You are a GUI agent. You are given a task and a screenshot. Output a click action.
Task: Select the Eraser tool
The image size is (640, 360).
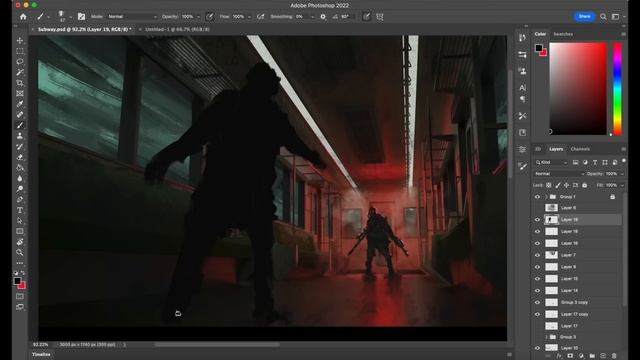point(20,157)
